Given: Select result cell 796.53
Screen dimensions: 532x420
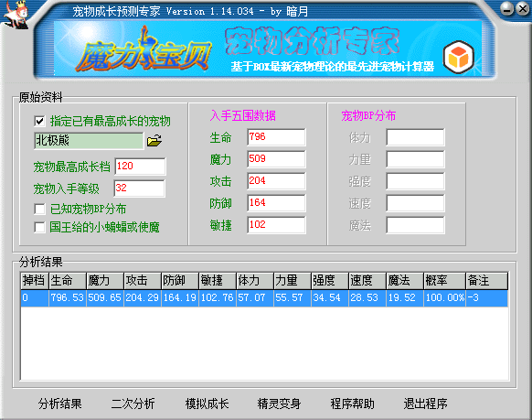Looking at the screenshot, I should pyautogui.click(x=68, y=298).
